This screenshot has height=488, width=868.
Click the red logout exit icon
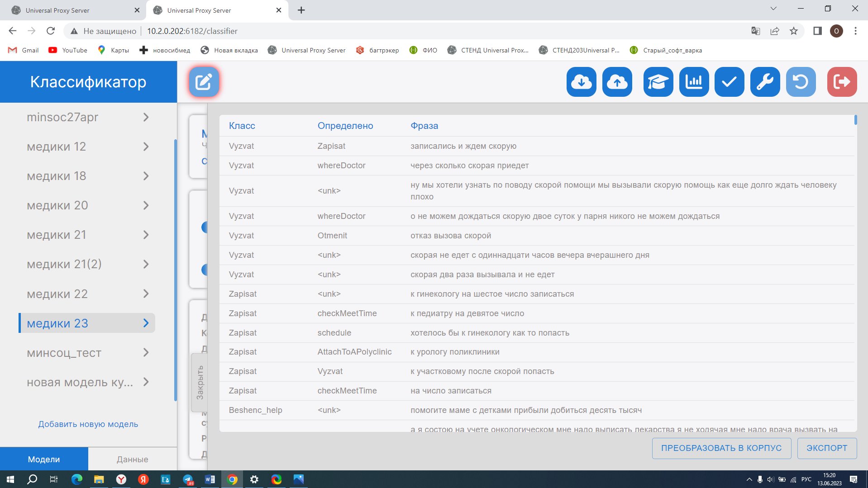coord(842,82)
